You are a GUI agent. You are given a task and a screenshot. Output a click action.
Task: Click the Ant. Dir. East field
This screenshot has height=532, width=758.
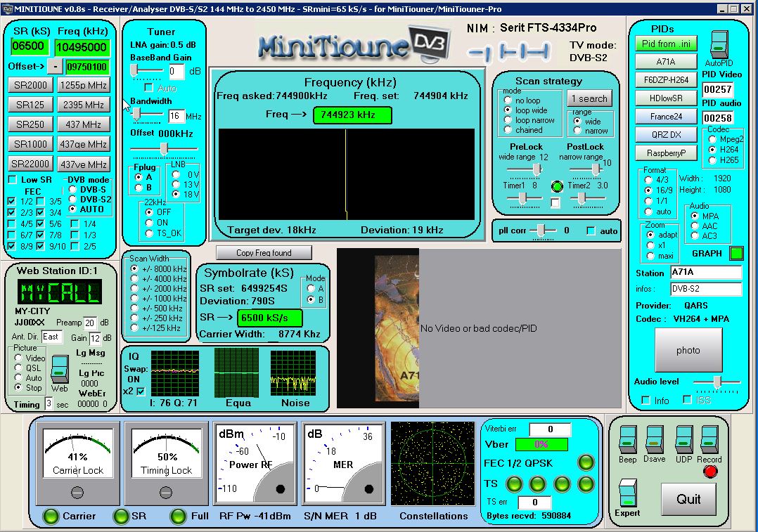[x=52, y=337]
